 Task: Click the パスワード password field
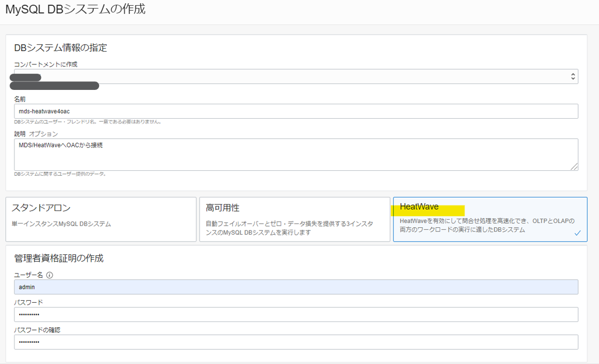click(x=296, y=315)
